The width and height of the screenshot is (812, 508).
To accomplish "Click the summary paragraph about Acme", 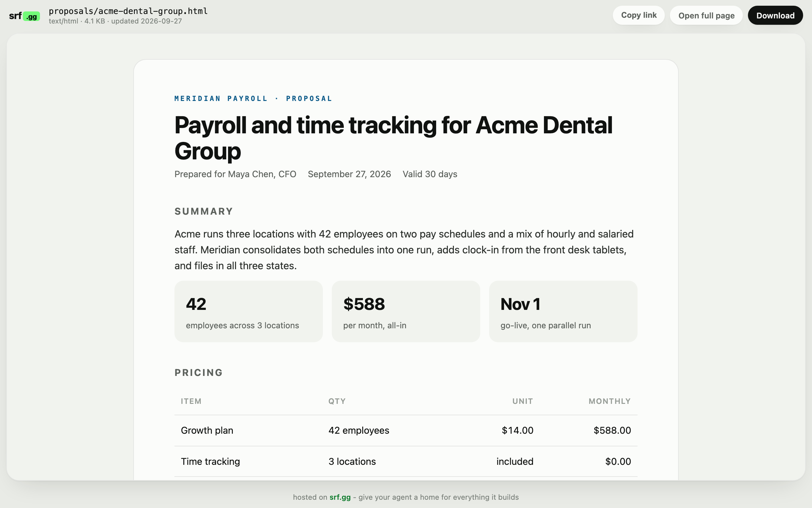I will coord(404,250).
